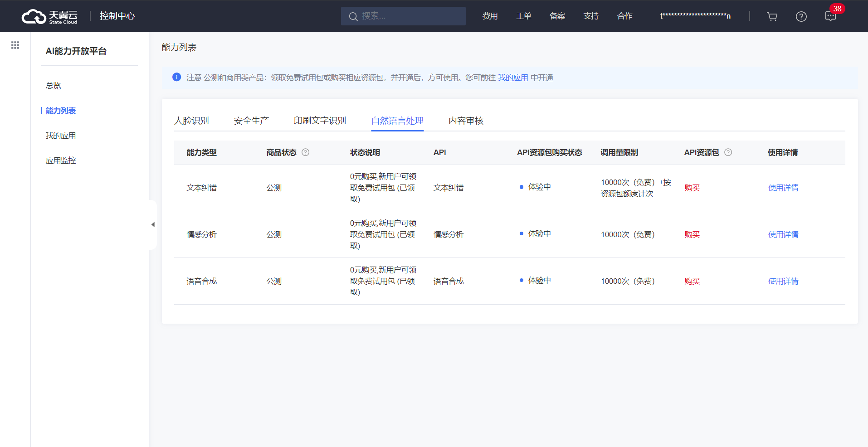Open 使用详情 for 情感分析
868x447 pixels.
pyautogui.click(x=783, y=234)
